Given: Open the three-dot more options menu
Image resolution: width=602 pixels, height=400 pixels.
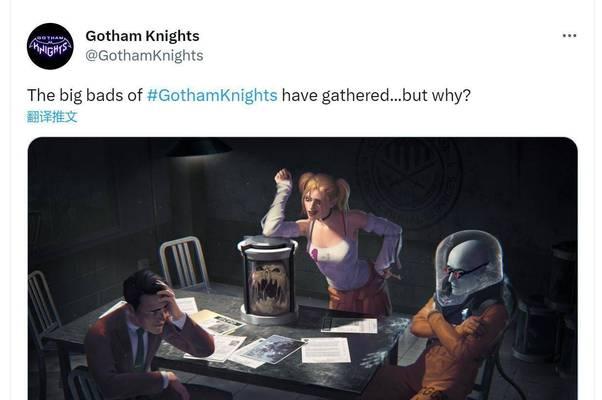Looking at the screenshot, I should coord(569,36).
